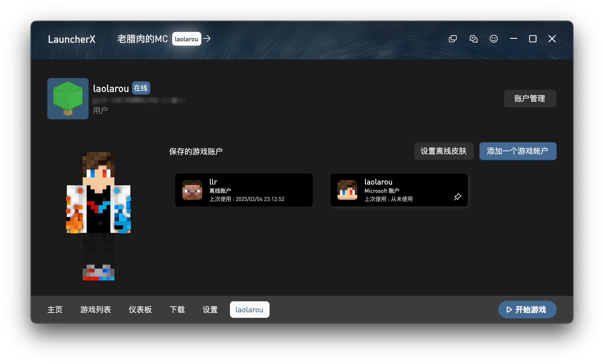Click the 用户 label under username

[100, 111]
